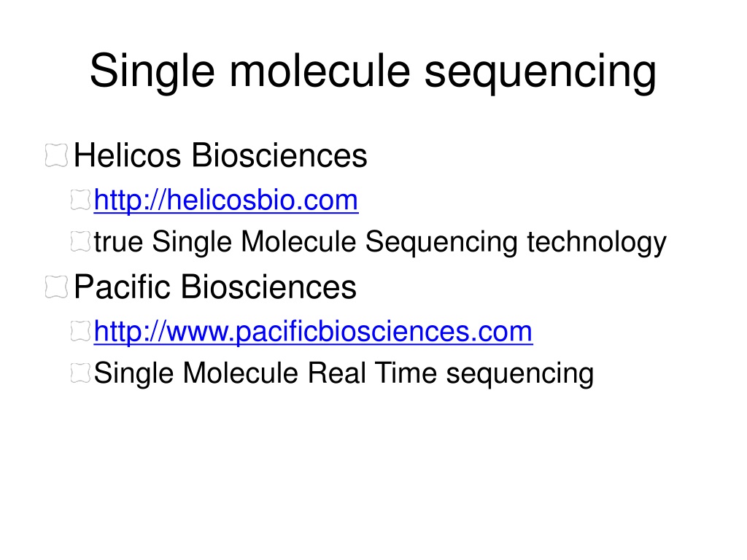Click the bullet icon before the helicosbio.com link
747x560 pixels.
coord(80,200)
